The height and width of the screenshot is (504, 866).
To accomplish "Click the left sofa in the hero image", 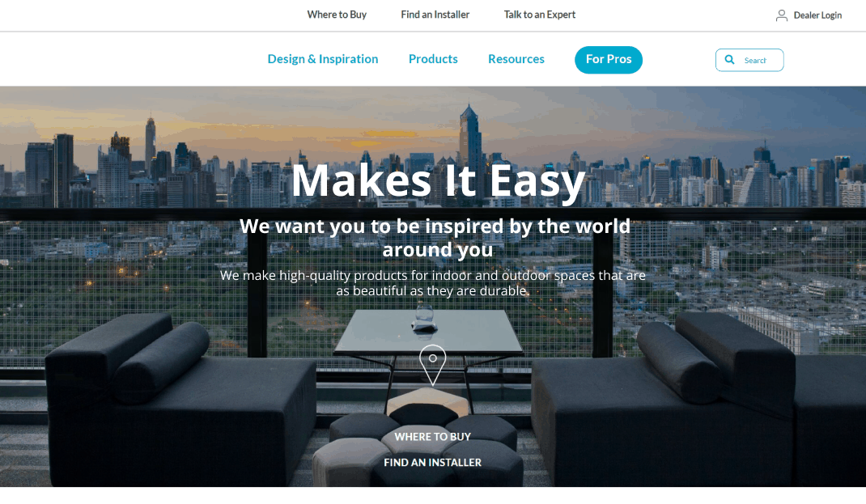I will click(180, 400).
